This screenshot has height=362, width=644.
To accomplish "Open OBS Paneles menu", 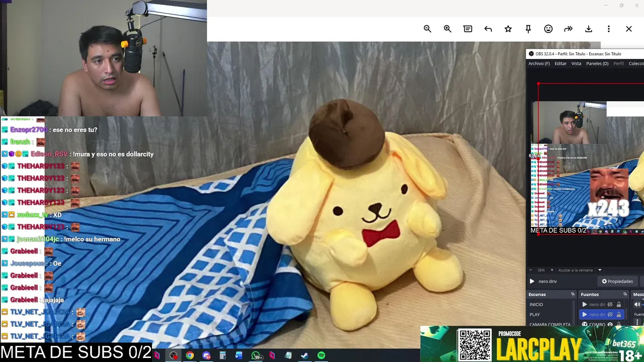I will [597, 63].
